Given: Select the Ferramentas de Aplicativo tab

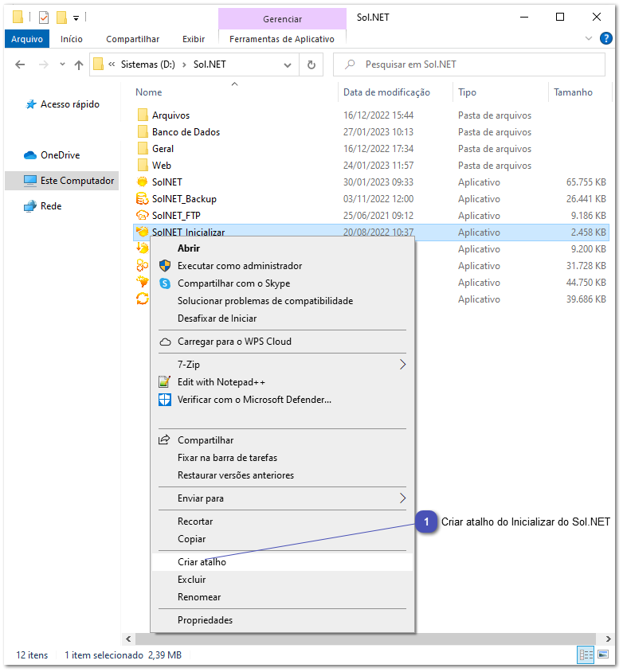Looking at the screenshot, I should (282, 39).
